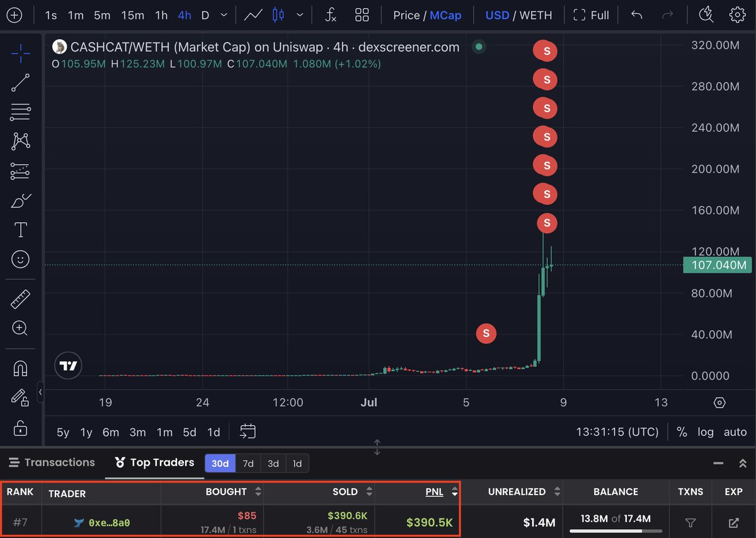
Task: Set interval to 1h
Action: (161, 15)
